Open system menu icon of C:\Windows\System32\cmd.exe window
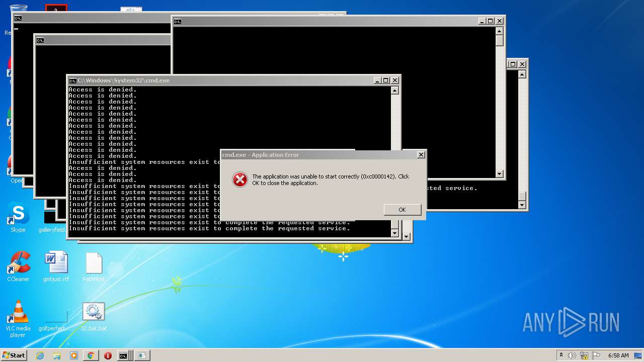Image resolution: width=644 pixels, height=362 pixels. point(72,80)
